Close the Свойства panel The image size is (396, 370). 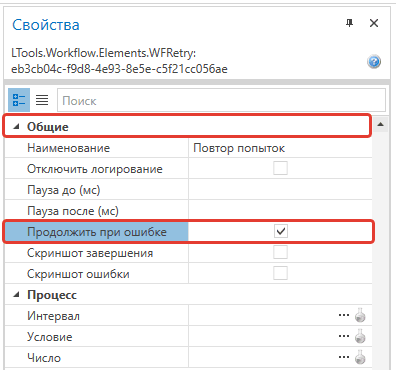point(374,23)
